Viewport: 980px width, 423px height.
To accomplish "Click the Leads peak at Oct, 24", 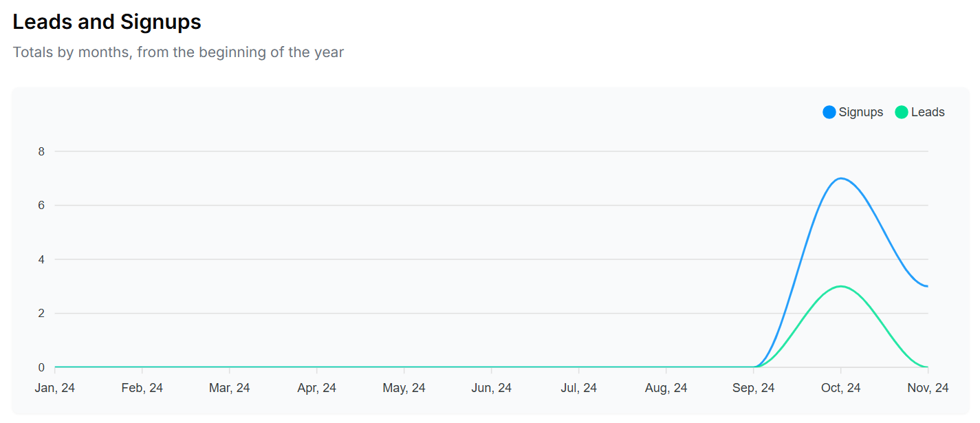I will tap(840, 286).
